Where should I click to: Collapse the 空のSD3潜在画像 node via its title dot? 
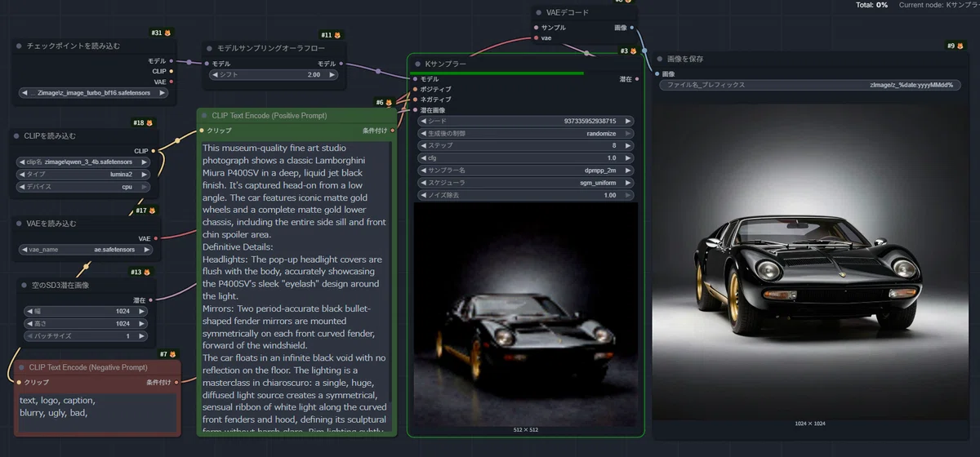(25, 286)
